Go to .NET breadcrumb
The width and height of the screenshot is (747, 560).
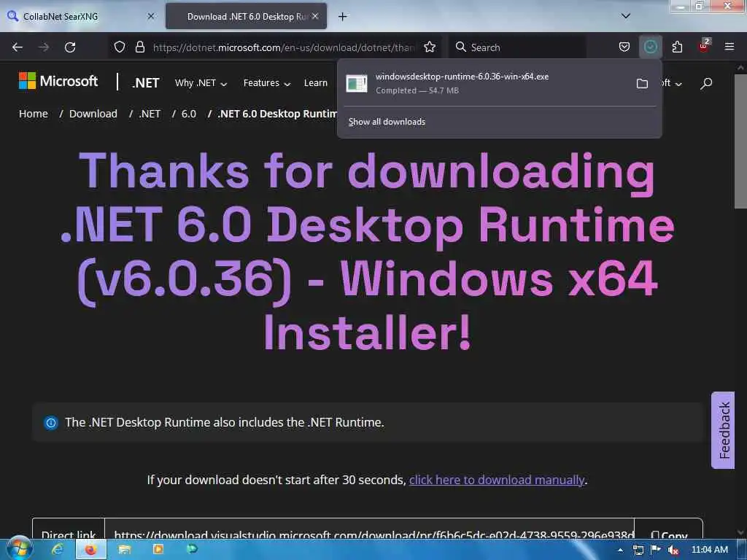(150, 114)
